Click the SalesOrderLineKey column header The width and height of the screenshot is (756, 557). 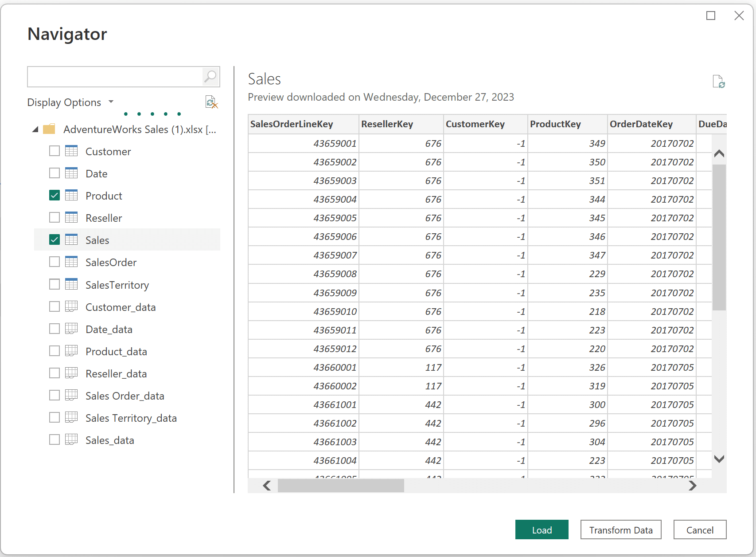(x=303, y=124)
